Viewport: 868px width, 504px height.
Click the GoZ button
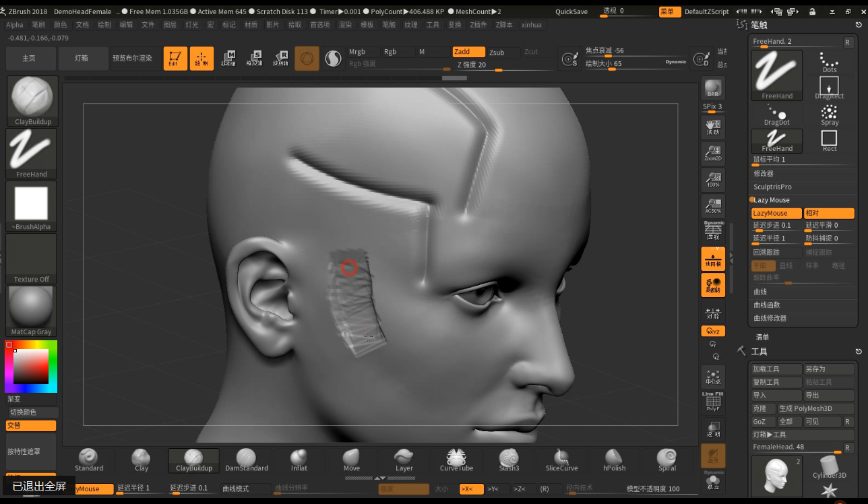tap(764, 421)
